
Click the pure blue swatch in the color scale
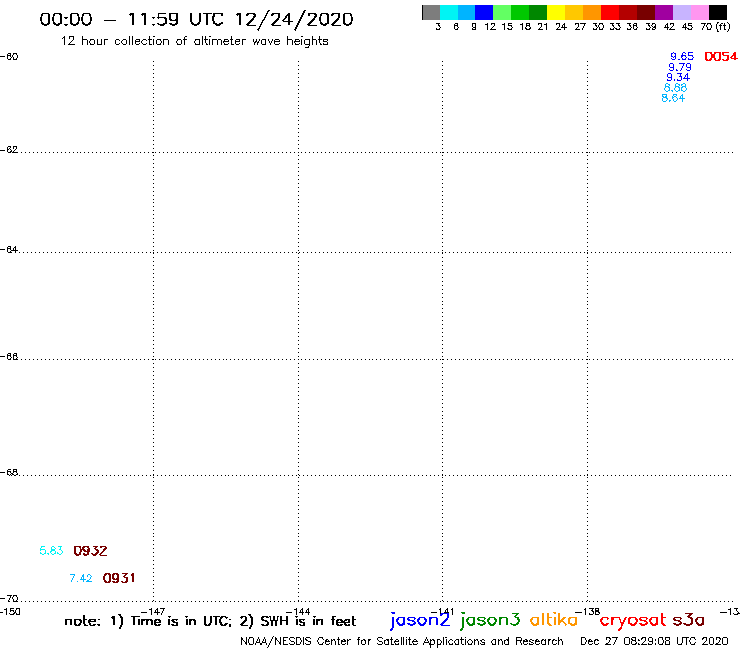(x=484, y=13)
